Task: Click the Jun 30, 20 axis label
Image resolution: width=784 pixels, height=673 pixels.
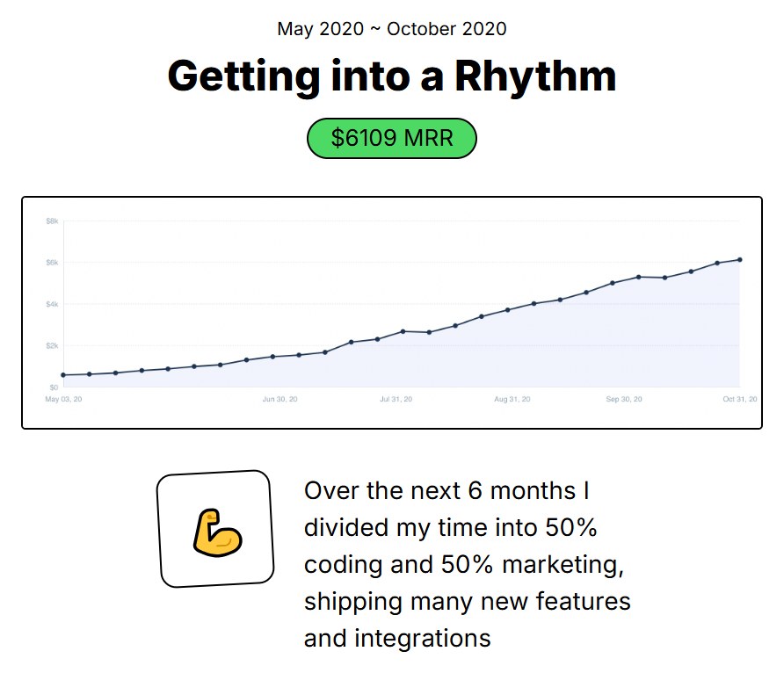Action: [x=280, y=399]
